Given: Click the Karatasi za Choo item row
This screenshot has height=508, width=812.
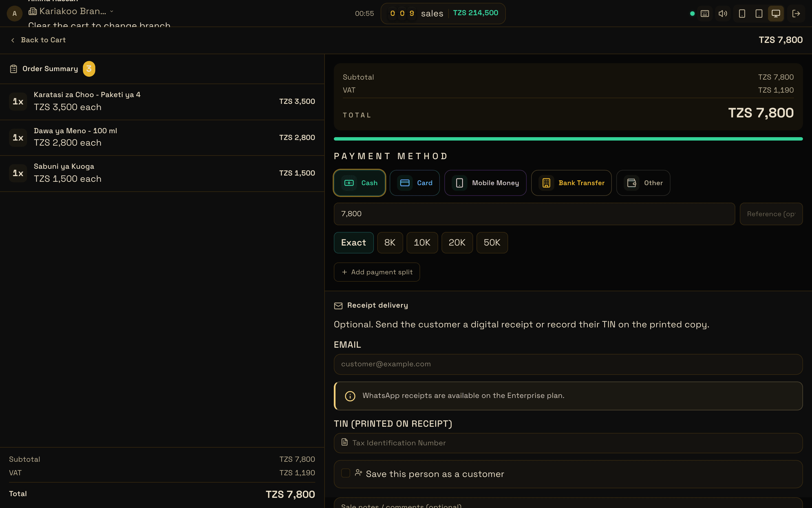Looking at the screenshot, I should (x=162, y=102).
